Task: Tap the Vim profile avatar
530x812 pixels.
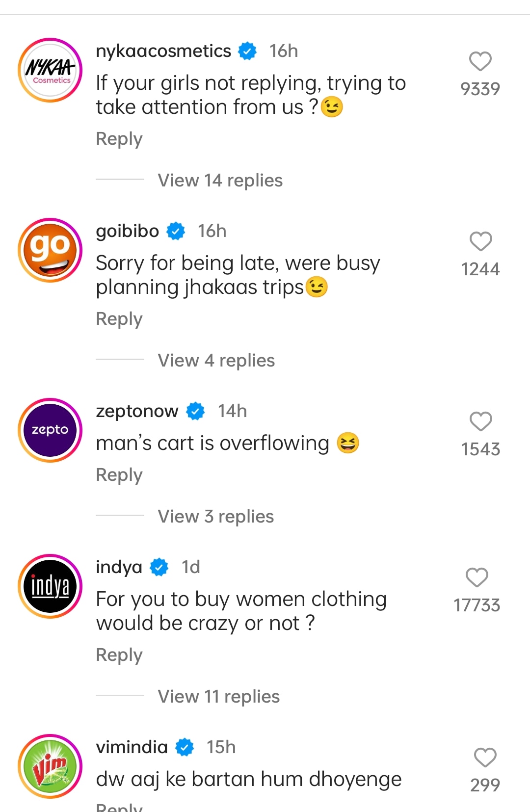Action: (x=50, y=766)
